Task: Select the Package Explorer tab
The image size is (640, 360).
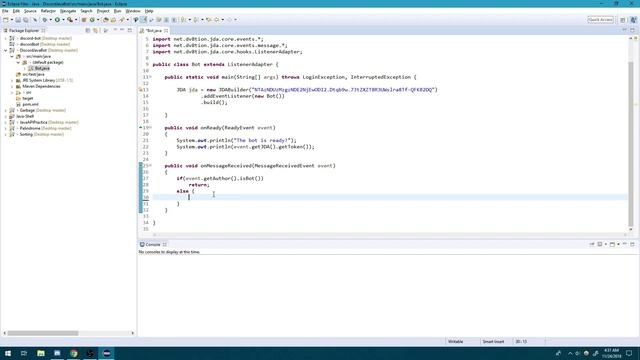Action: [x=24, y=31]
